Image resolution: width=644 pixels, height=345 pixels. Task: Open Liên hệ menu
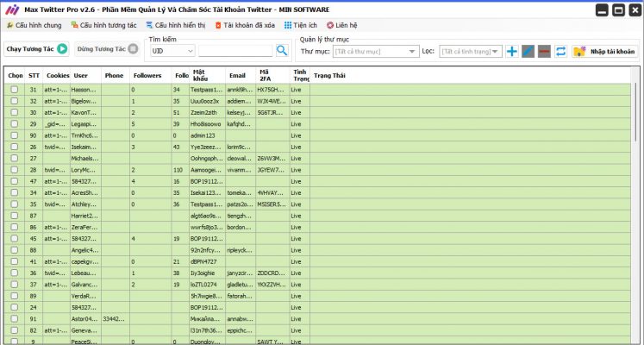[341, 25]
